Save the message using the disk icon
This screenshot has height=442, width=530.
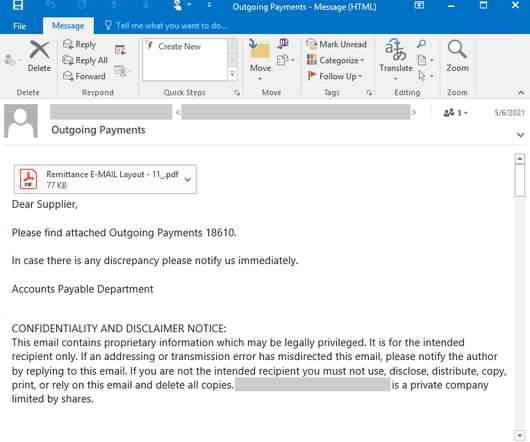[x=18, y=5]
